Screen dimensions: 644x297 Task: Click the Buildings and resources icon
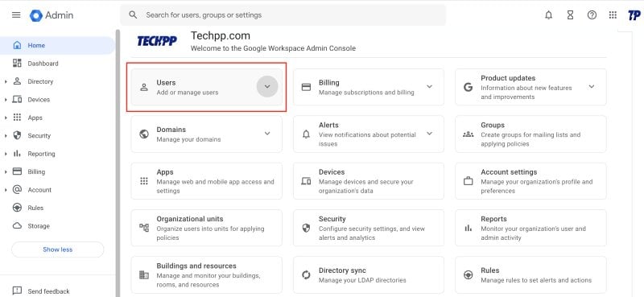click(144, 274)
